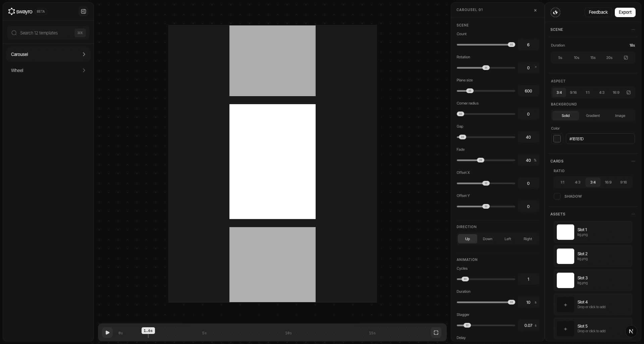Toggle the left sidebar panel icon
The height and width of the screenshot is (344, 644).
84,11
